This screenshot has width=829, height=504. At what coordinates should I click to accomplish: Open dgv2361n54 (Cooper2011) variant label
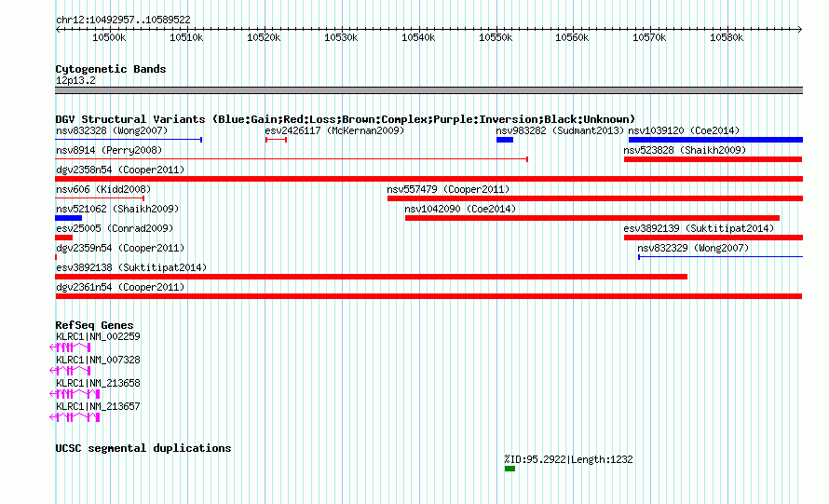coord(120,287)
